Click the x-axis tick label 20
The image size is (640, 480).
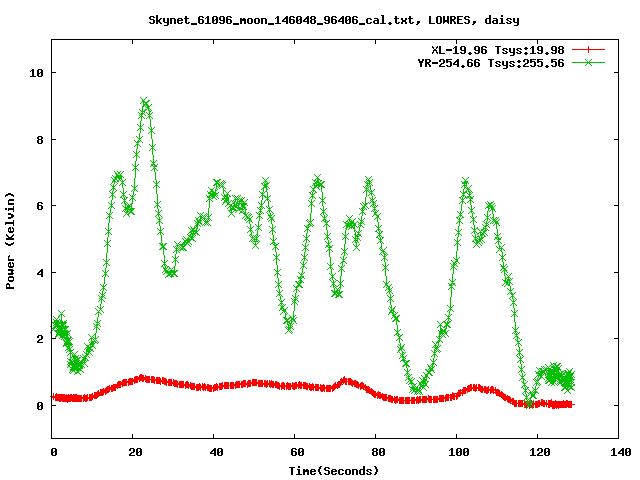pos(134,452)
